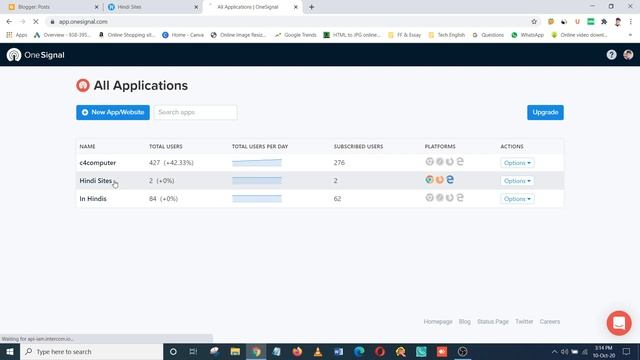
Task: Go back using browser back arrow
Action: 9,22
